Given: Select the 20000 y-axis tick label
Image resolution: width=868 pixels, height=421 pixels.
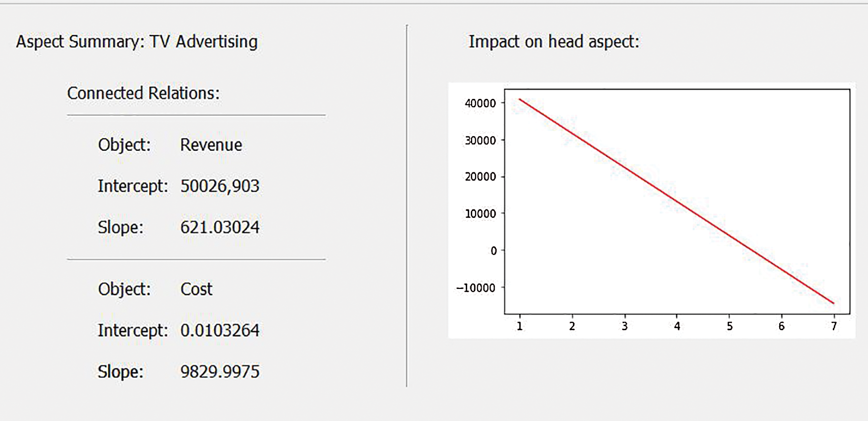Looking at the screenshot, I should (x=480, y=177).
